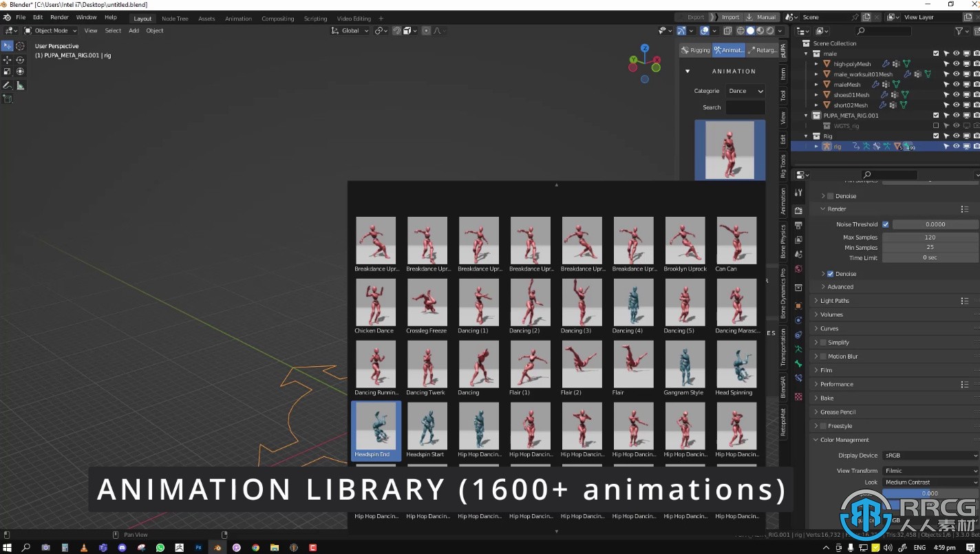The height and width of the screenshot is (554, 980).
Task: Toggle Noise Threshold checkbox
Action: coord(885,224)
